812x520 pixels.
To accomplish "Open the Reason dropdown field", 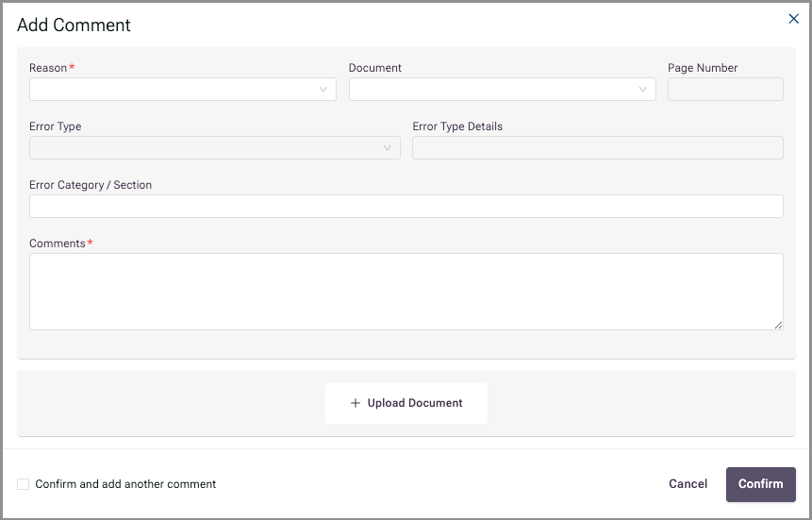I will pos(183,89).
